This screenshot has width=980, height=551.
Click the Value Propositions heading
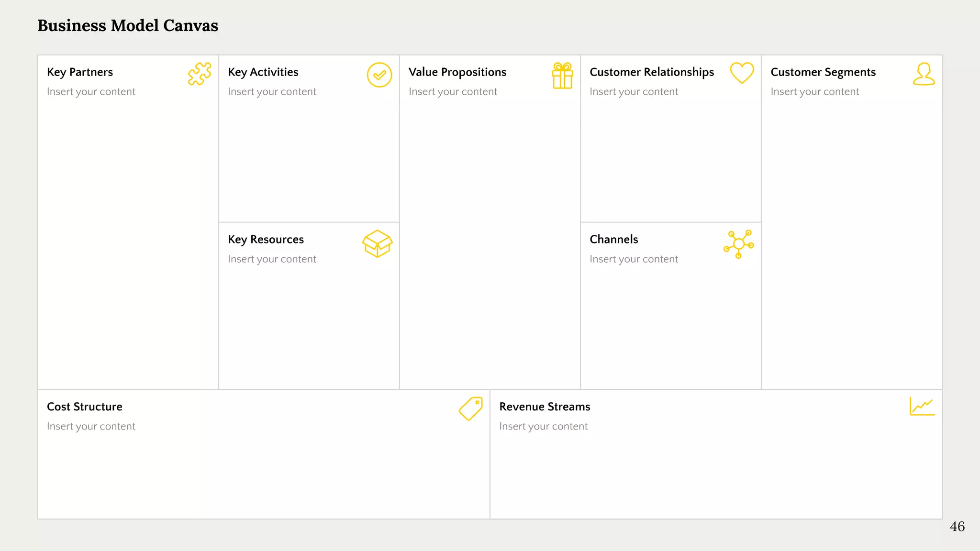click(x=457, y=72)
